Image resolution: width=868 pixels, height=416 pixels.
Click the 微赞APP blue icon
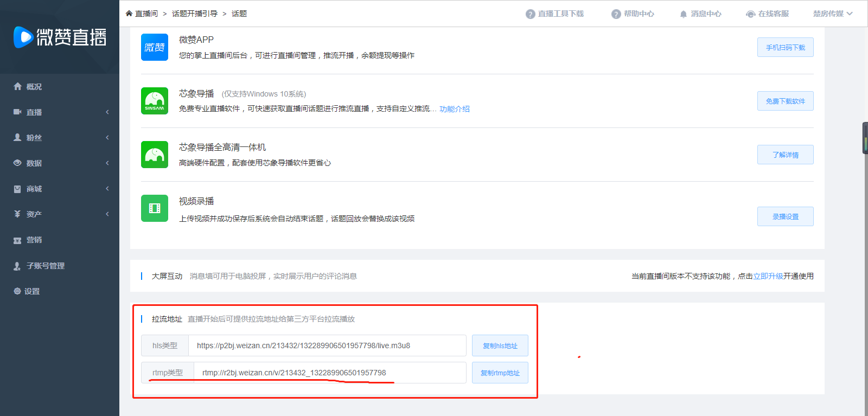click(x=155, y=47)
